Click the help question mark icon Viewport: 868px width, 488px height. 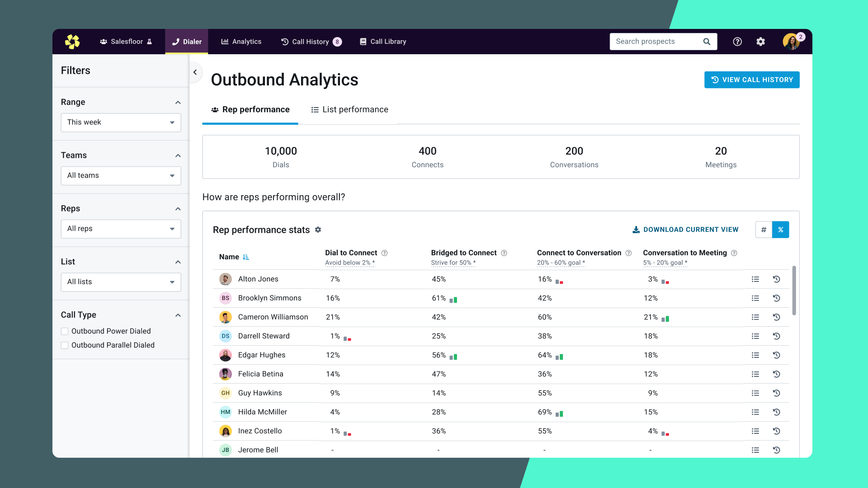737,42
